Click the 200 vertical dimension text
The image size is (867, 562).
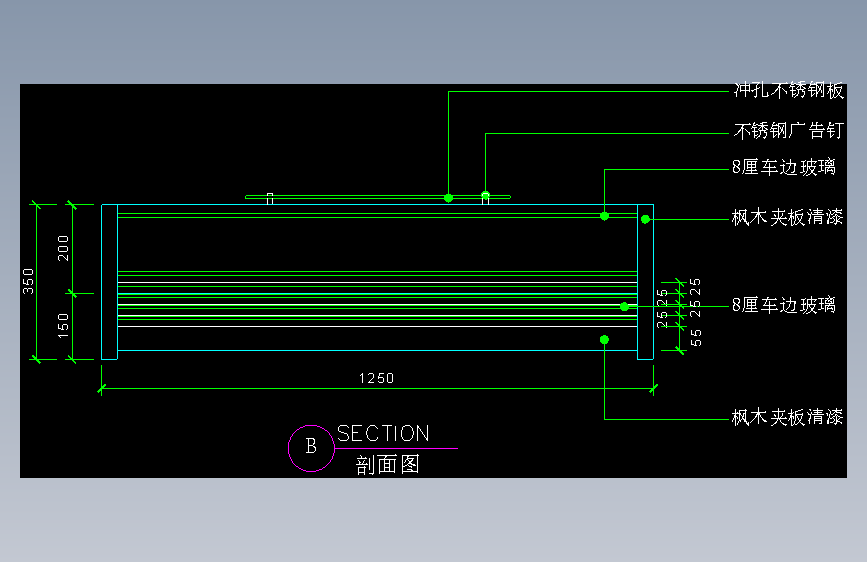tap(63, 248)
